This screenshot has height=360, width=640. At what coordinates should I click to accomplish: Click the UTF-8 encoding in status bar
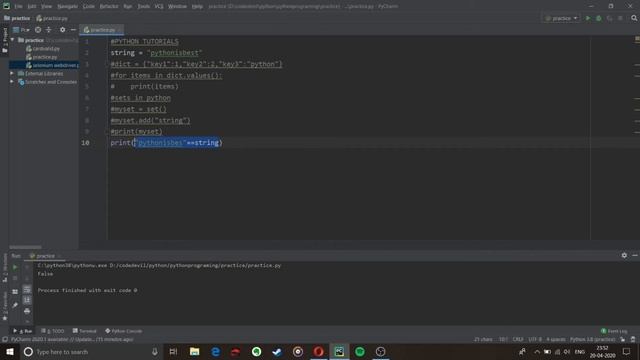pos(535,340)
